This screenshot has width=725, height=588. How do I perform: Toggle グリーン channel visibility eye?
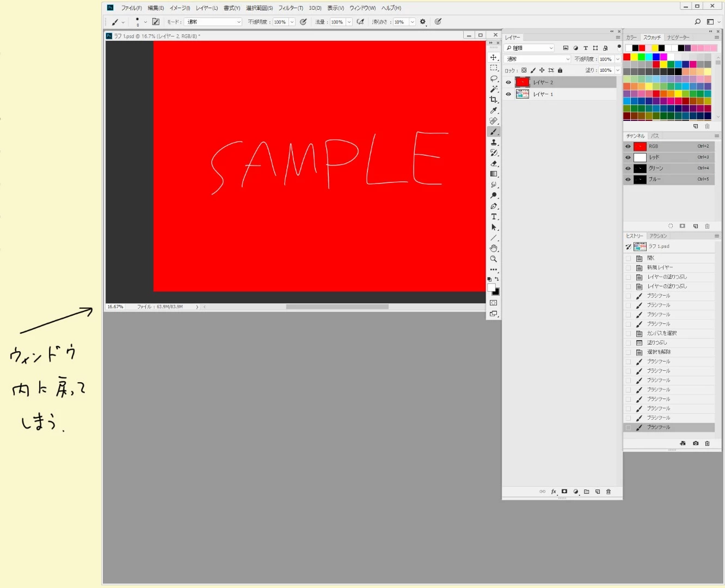coord(628,168)
